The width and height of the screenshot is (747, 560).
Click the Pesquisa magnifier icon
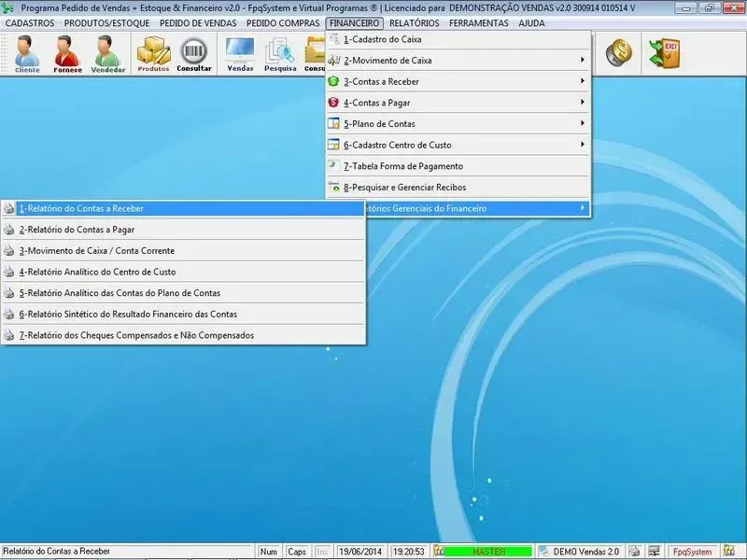280,53
